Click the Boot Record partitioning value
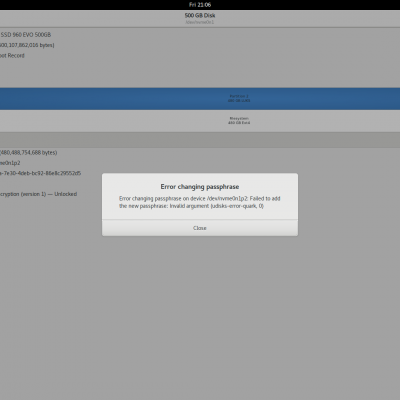Screen dimensions: 400x400 pyautogui.click(x=12, y=55)
